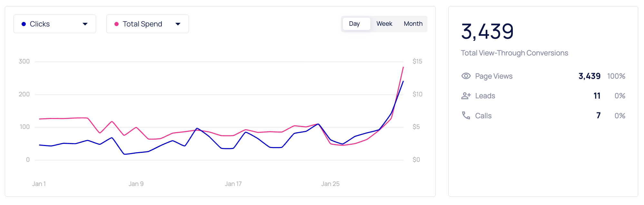Viewport: 644px width, 205px height.
Task: Click the Leads row label
Action: point(485,96)
